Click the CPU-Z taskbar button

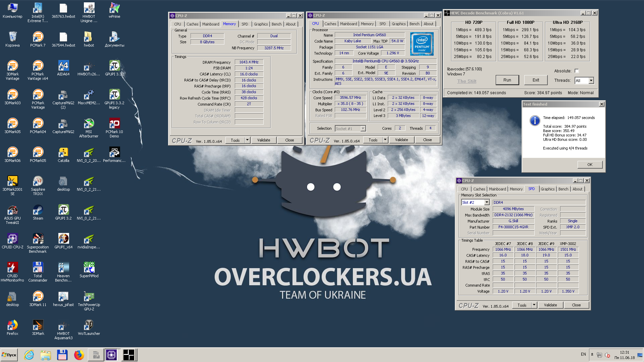pyautogui.click(x=111, y=355)
